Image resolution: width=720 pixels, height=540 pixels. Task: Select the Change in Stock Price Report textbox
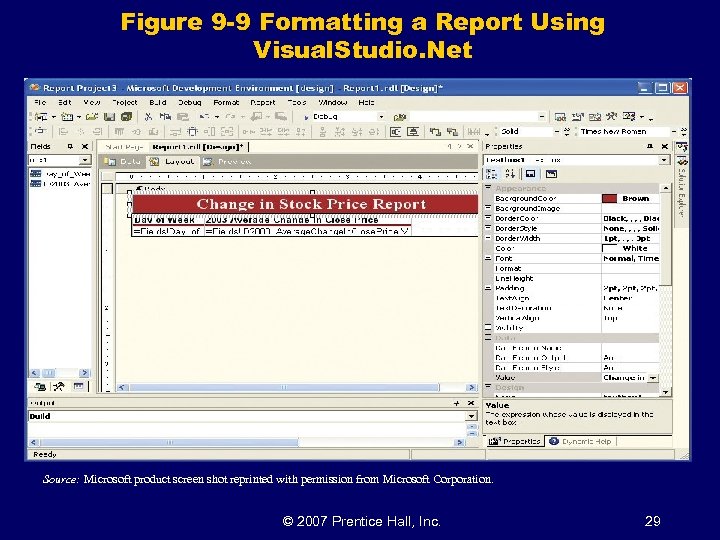pos(305,204)
